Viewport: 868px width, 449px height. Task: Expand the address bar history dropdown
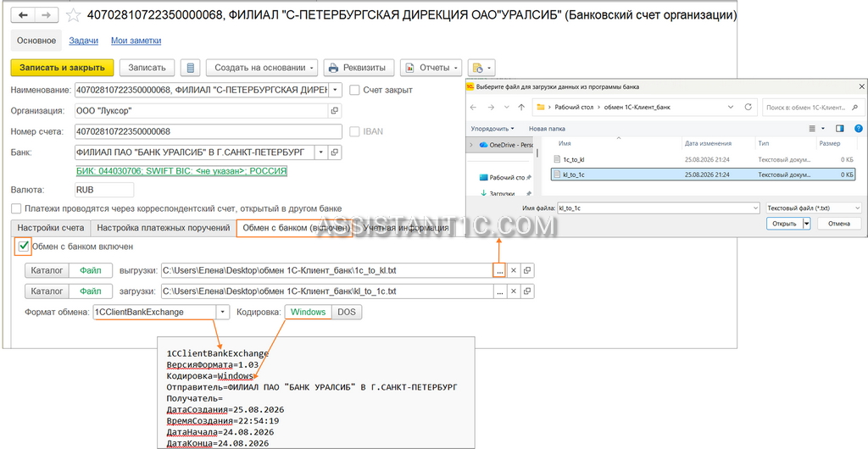tap(731, 108)
